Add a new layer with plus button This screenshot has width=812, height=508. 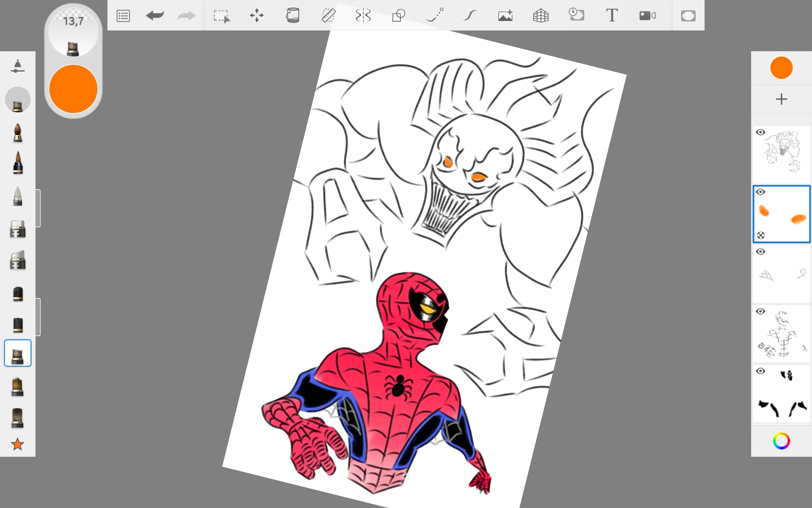point(781,99)
